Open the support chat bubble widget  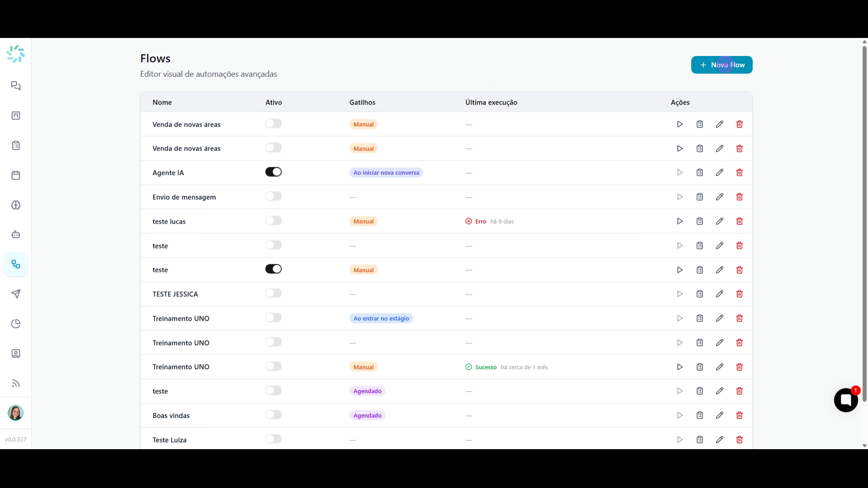[x=846, y=400]
